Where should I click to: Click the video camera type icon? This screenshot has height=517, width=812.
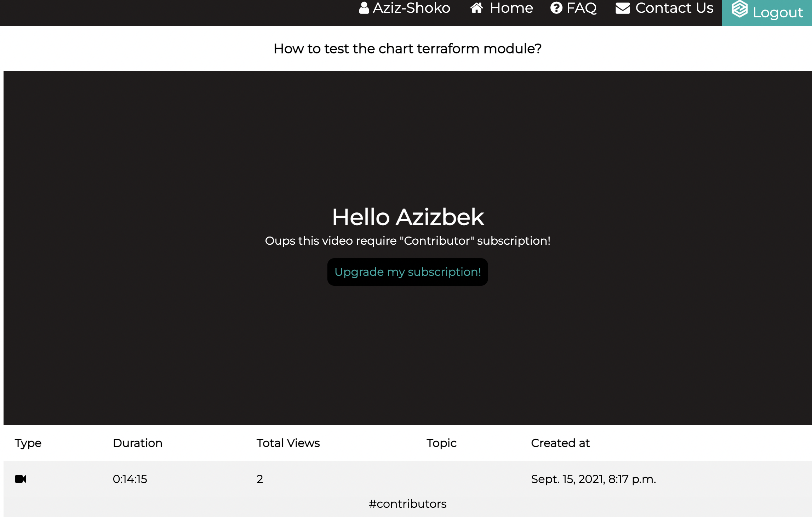point(20,478)
